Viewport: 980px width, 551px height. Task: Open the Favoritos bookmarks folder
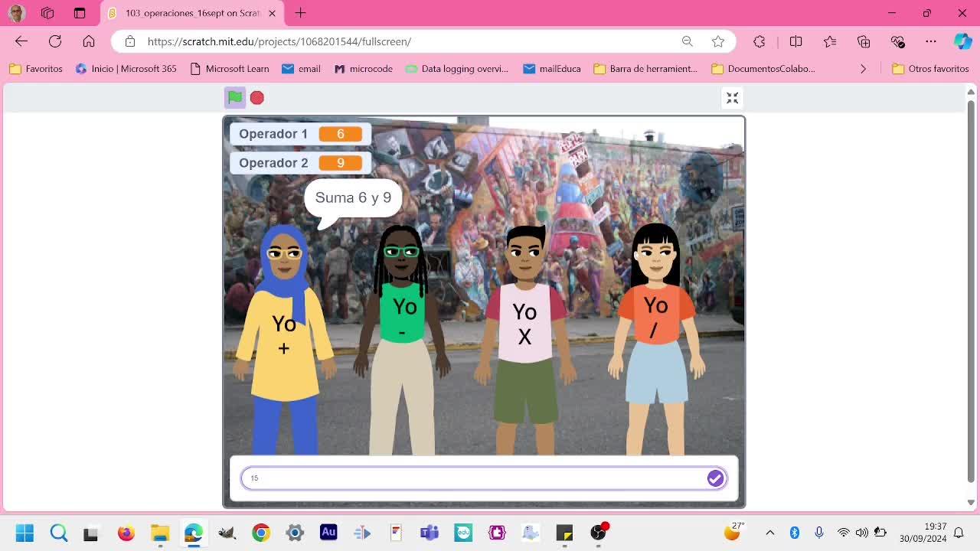coord(36,69)
